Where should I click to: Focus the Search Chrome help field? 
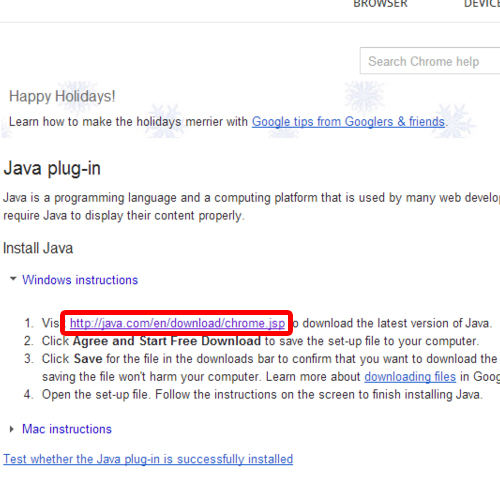[430, 61]
